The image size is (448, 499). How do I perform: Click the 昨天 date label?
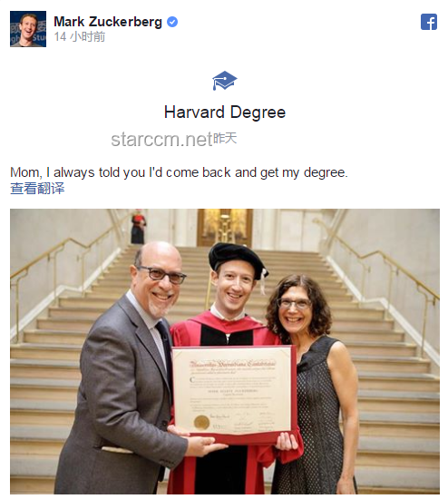(x=225, y=139)
